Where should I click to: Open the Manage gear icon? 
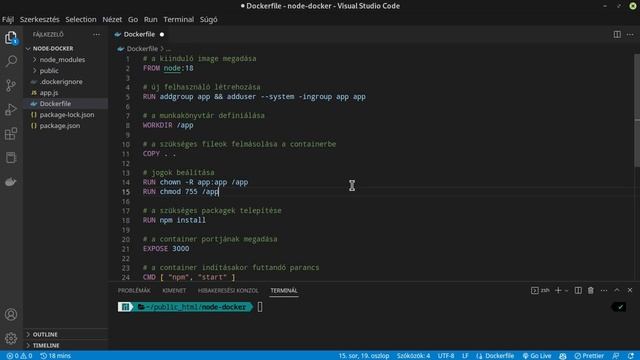click(x=11, y=338)
